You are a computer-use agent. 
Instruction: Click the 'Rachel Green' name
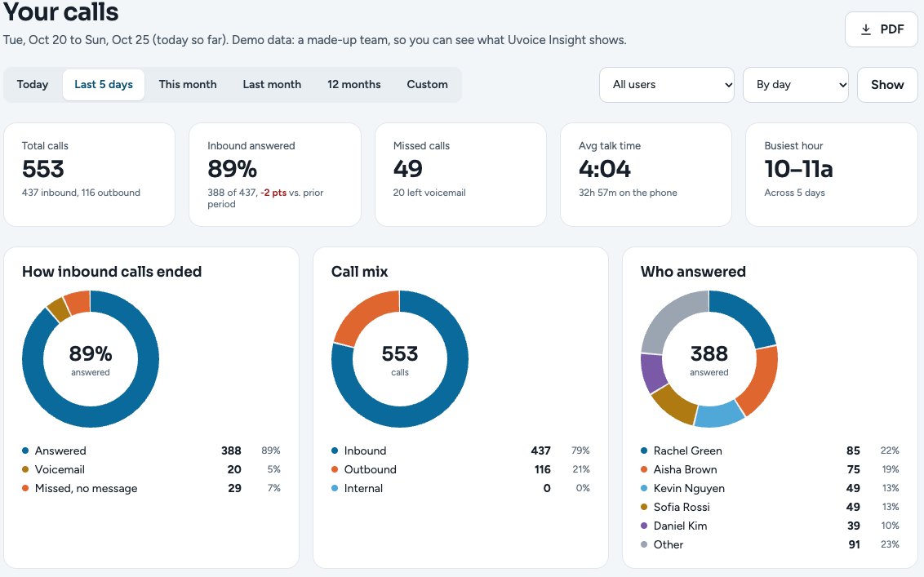pyautogui.click(x=688, y=451)
